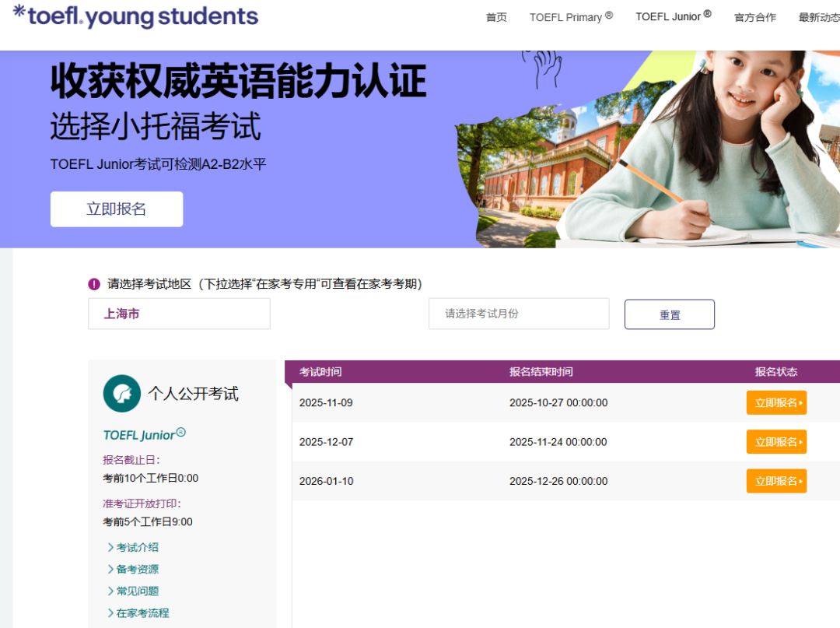The image size is (840, 628).
Task: Click the chevron before 常见问题
Action: 110,591
